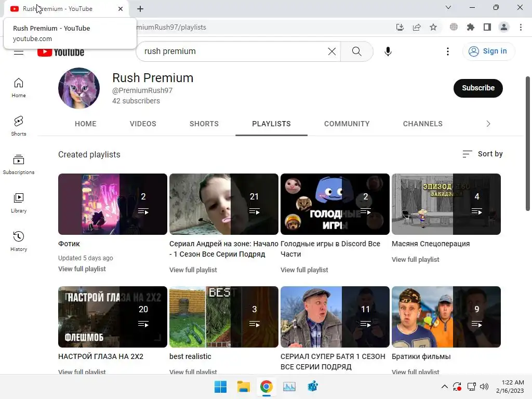Screen dimensions: 532x399
Task: Click the Rush Premium channel avatar
Action: coord(79,88)
